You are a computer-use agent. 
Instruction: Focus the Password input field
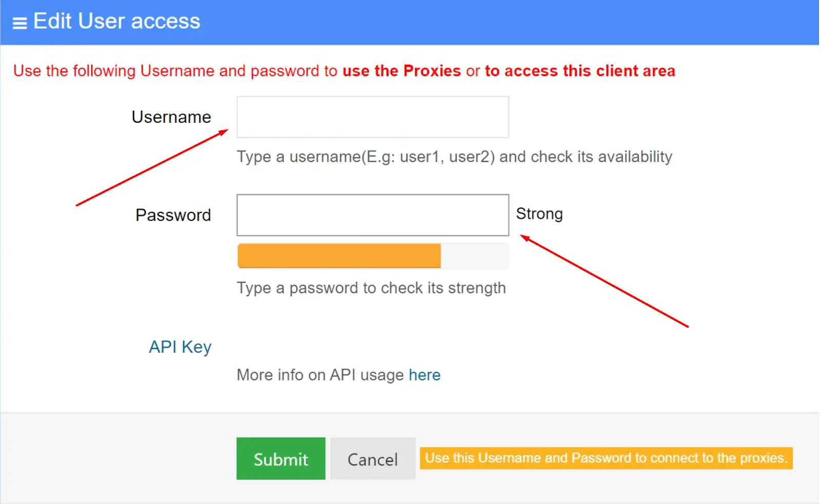coord(373,215)
